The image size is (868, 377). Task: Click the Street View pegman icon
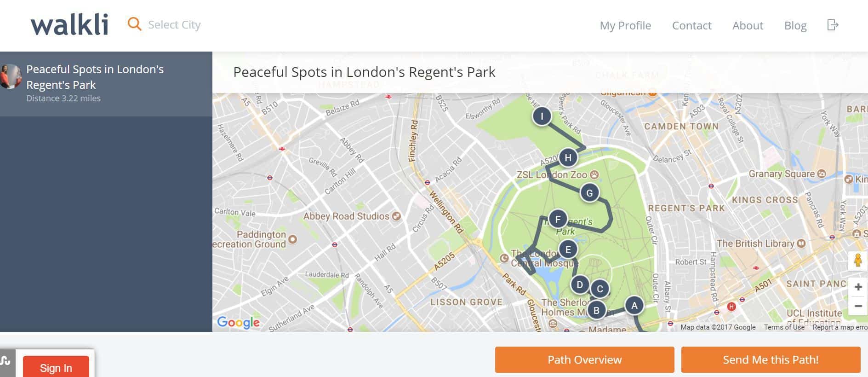[x=858, y=261]
